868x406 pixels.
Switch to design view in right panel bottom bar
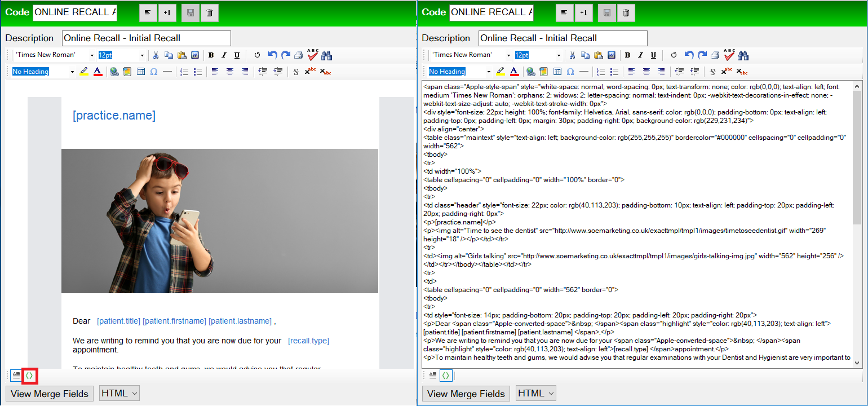coord(433,375)
